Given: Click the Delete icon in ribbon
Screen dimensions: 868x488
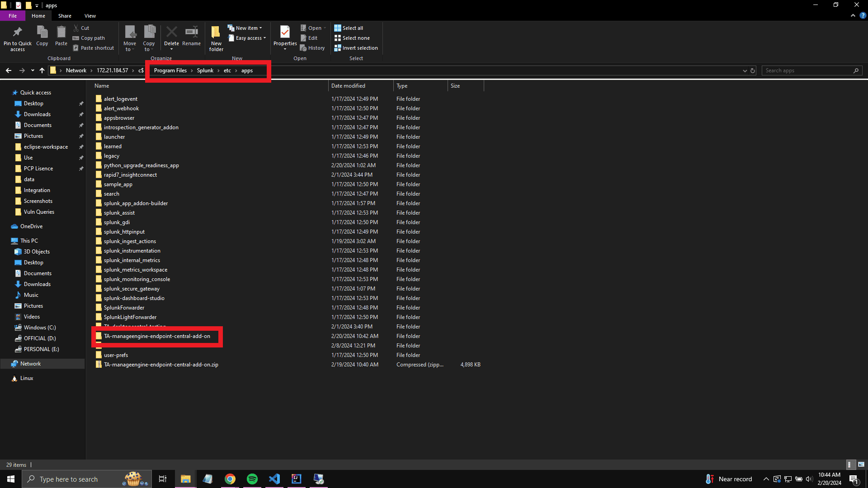Looking at the screenshot, I should [171, 33].
